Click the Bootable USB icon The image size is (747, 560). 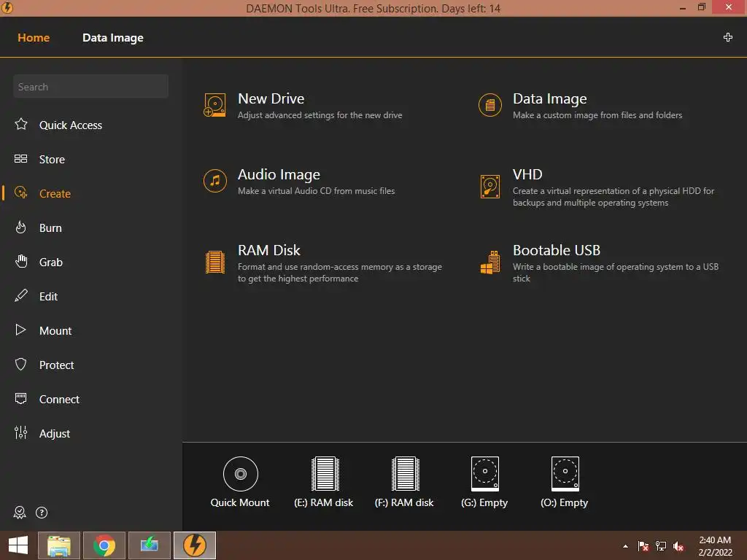pyautogui.click(x=489, y=262)
